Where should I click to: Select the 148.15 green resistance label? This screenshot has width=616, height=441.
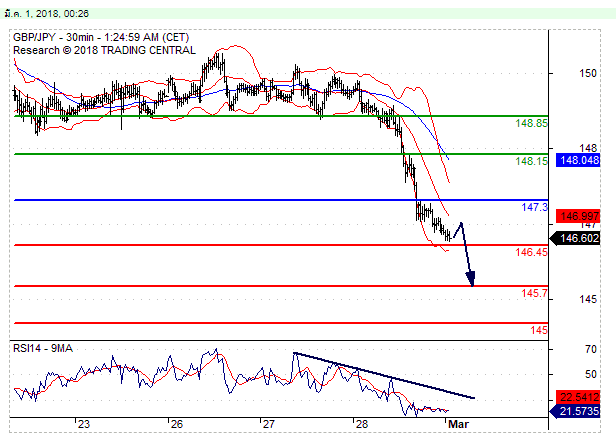[x=530, y=161]
